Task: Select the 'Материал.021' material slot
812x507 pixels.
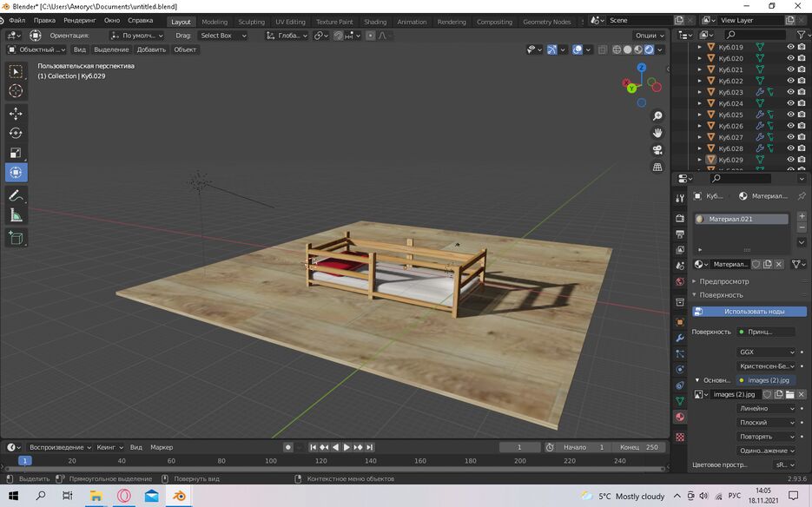Action: (742, 219)
